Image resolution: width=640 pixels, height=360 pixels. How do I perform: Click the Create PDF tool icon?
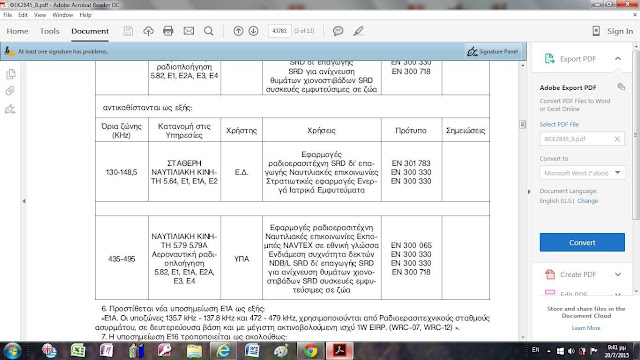pos(550,274)
